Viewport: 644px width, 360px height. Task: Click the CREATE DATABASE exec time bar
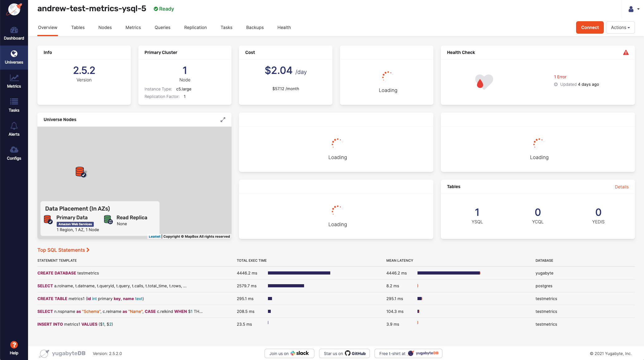pyautogui.click(x=298, y=273)
